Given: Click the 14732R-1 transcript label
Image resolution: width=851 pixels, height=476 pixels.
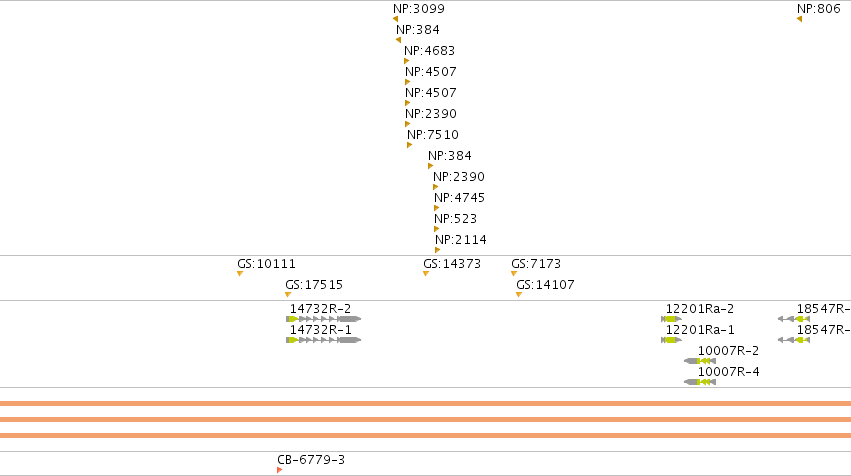Looking at the screenshot, I should tap(320, 330).
